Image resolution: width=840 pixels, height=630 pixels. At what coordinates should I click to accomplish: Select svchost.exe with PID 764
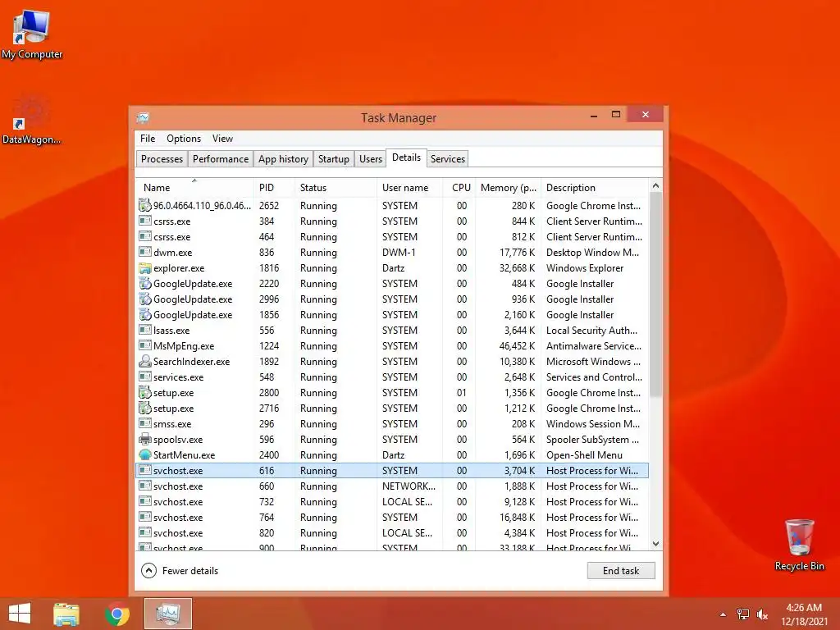click(x=392, y=517)
